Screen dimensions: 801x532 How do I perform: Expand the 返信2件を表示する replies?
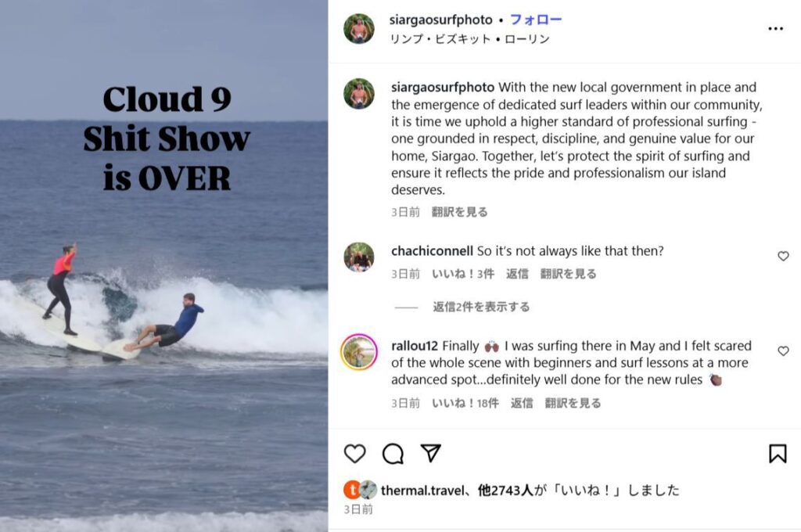click(x=481, y=307)
